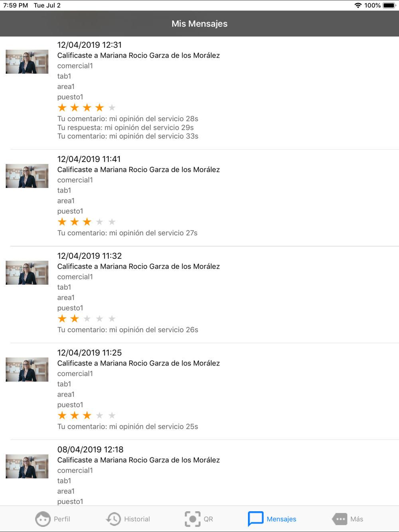Tap the Historial clock icon
Image resolution: width=399 pixels, height=532 pixels.
[x=113, y=519]
